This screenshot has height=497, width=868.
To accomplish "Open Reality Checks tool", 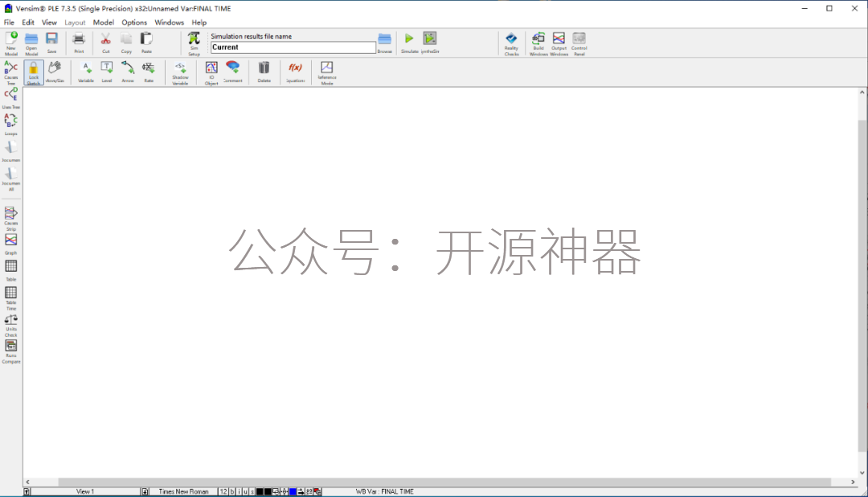I will 511,43.
